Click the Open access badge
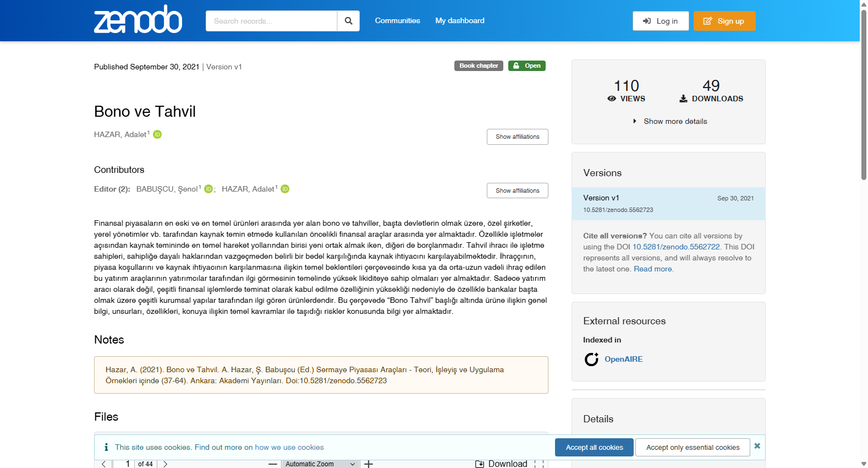 tap(527, 66)
